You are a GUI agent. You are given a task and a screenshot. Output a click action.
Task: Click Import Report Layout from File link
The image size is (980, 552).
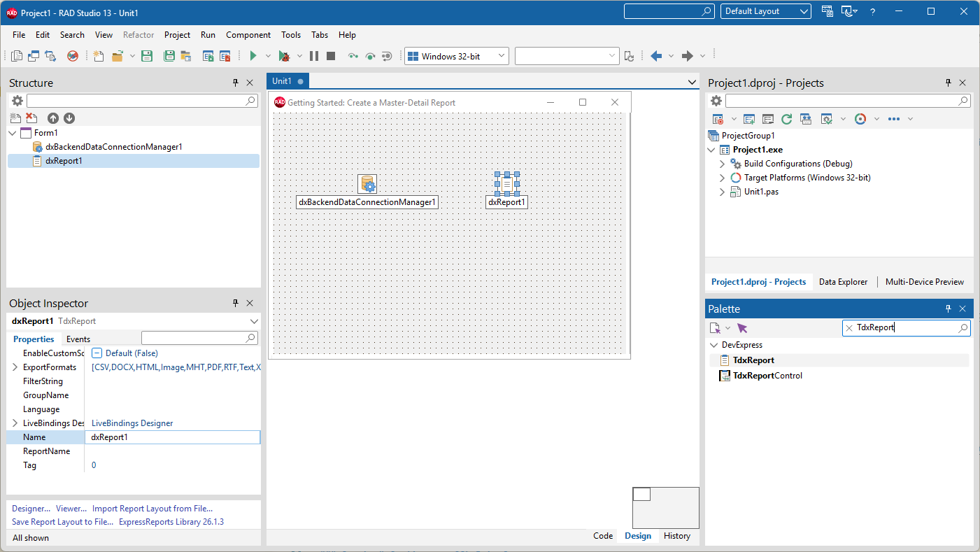(152, 509)
